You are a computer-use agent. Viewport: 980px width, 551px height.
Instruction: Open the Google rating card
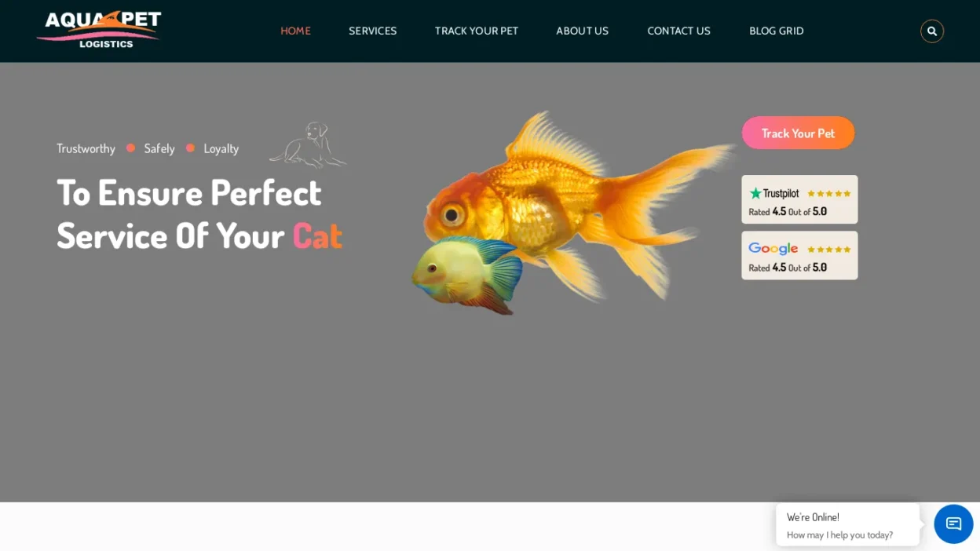point(799,255)
